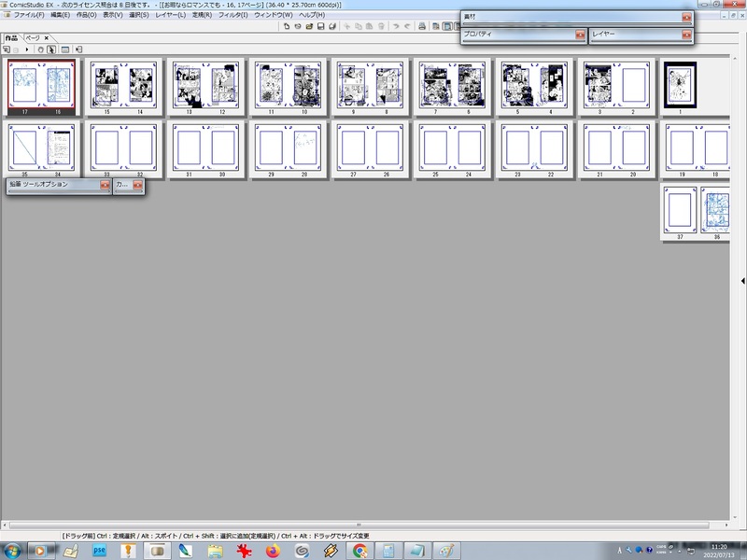Click the import page icon in the work toolbar
The image size is (747, 560).
coord(79,49)
